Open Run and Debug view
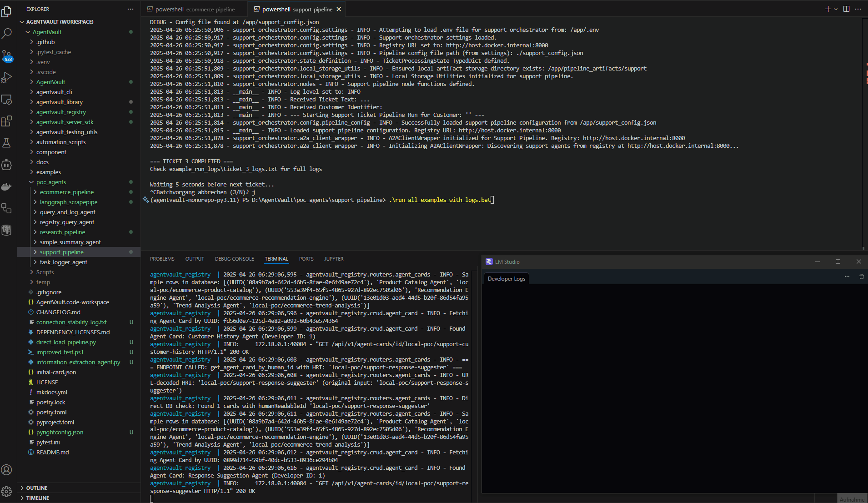This screenshot has height=503, width=868. (7, 77)
